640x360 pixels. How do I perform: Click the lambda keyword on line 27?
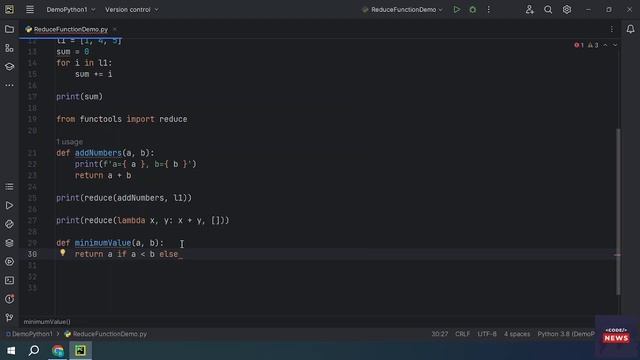[131, 220]
